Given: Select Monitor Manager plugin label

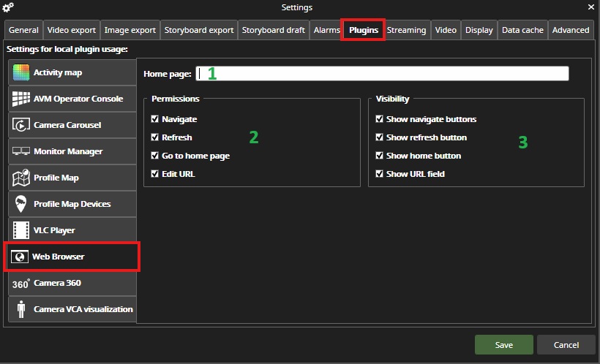Looking at the screenshot, I should [x=68, y=151].
